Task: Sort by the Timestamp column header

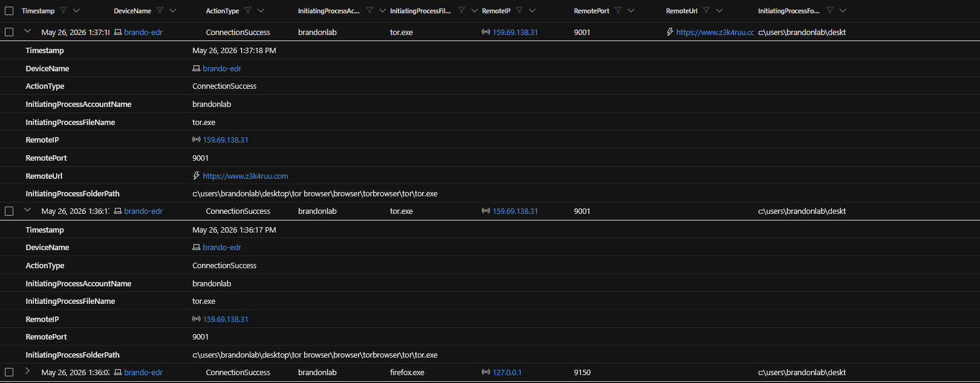Action: (x=38, y=11)
